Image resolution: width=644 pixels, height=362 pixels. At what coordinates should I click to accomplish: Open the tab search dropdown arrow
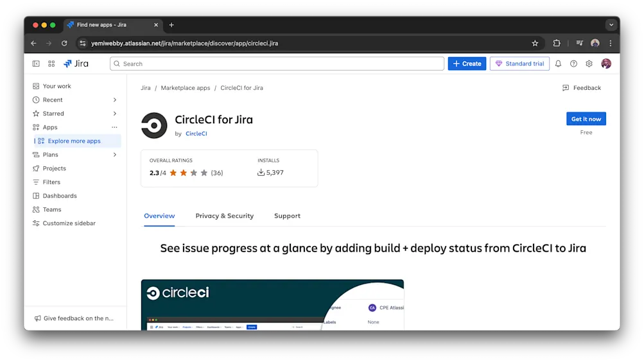[x=611, y=25]
